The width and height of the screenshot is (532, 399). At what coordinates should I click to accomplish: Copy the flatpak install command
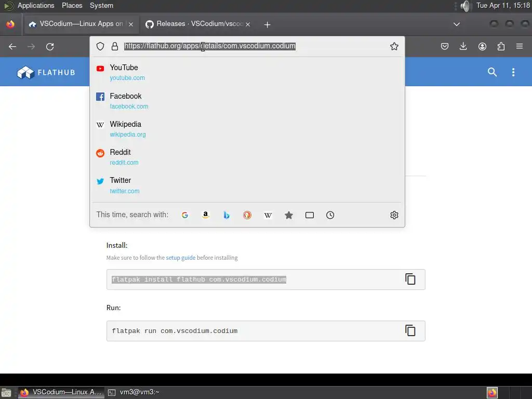click(x=410, y=279)
